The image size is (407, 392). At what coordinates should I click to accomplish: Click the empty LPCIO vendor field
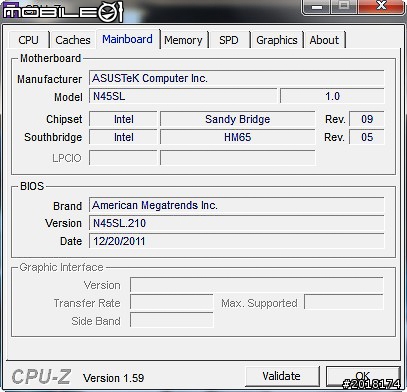click(x=123, y=158)
